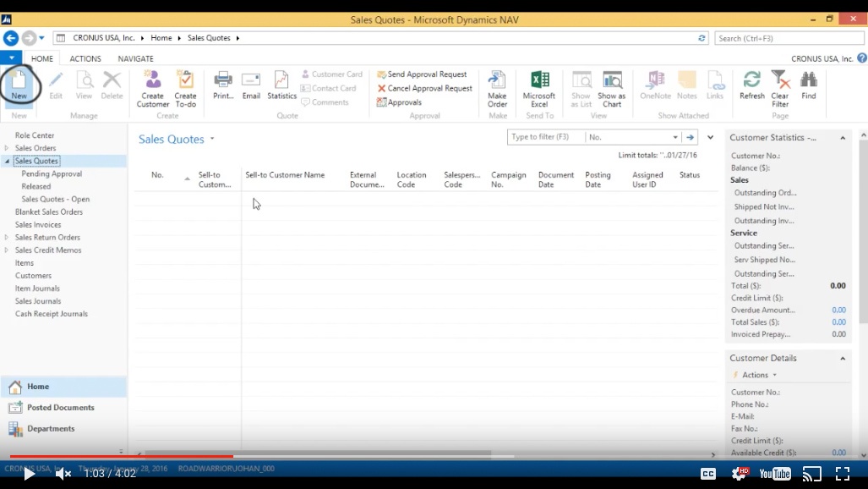Screen dimensions: 868x489
Task: Open the filter field No. dropdown
Action: 675,137
